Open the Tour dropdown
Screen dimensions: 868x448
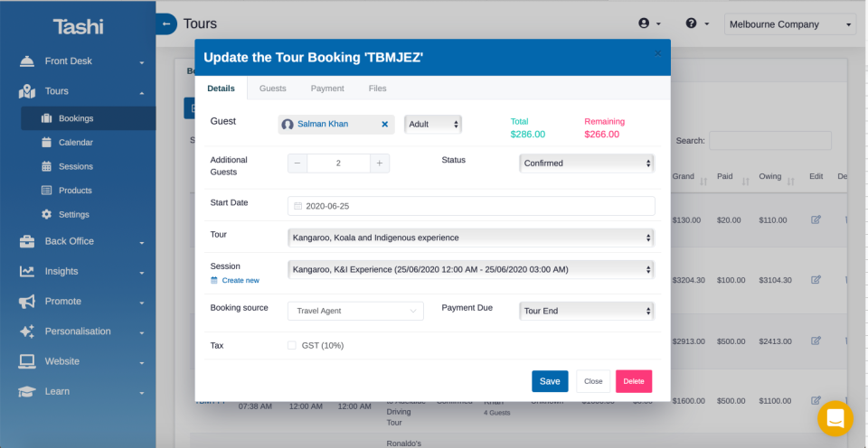tap(471, 238)
